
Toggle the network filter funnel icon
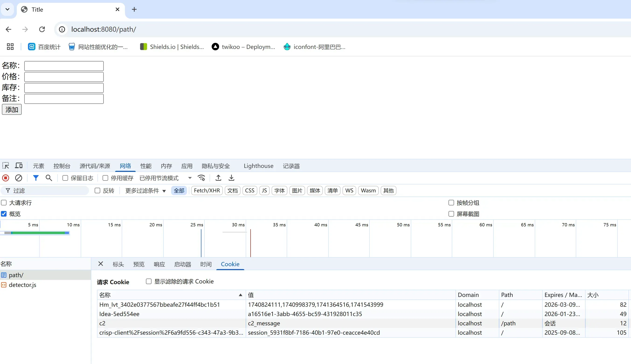[36, 178]
